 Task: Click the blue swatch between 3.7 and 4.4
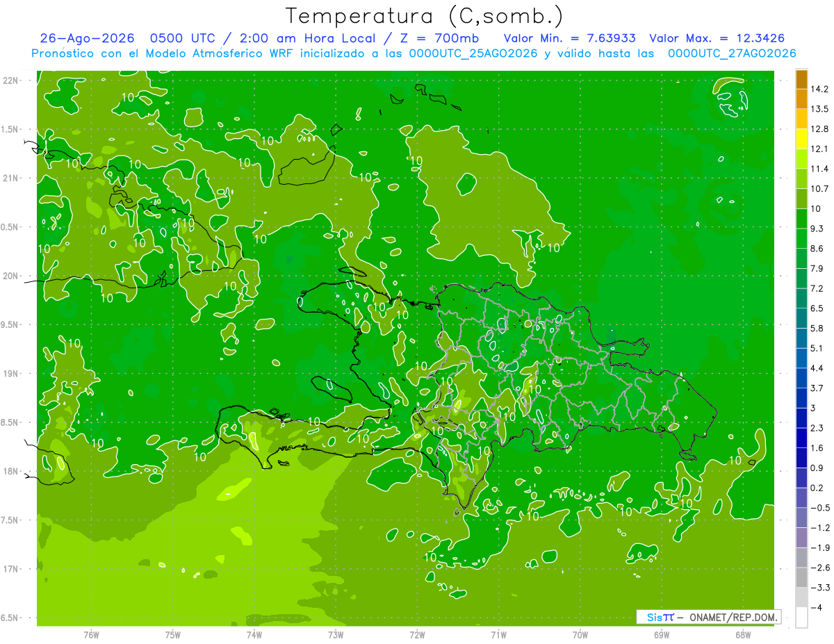pos(801,379)
